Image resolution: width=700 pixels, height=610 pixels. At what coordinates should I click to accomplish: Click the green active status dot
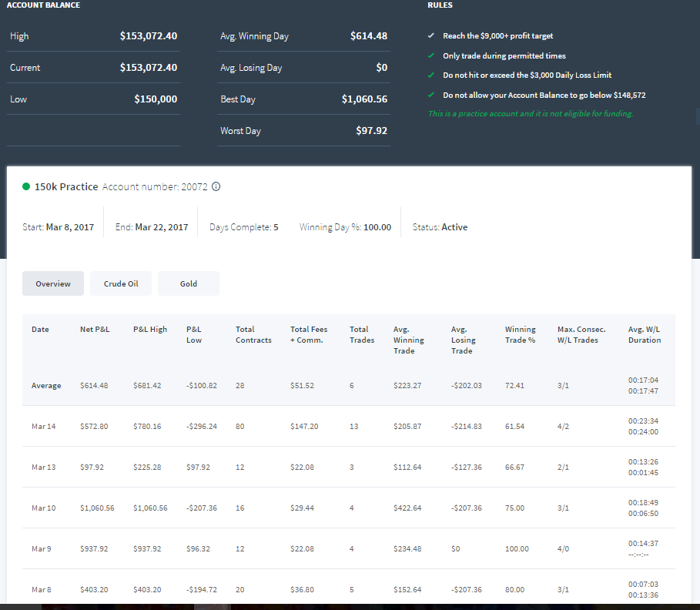click(26, 186)
